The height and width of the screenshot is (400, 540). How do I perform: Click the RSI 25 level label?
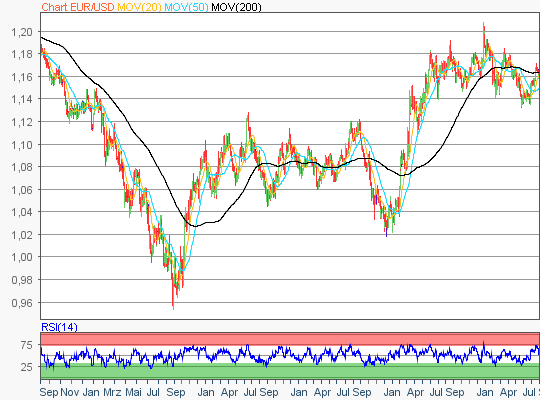coord(26,367)
